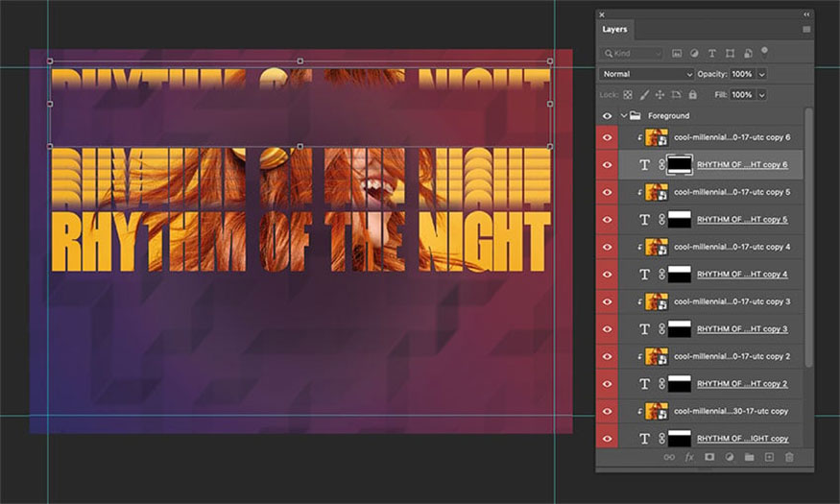The image size is (840, 504).
Task: Collapse the Layers panel to icons
Action: tap(806, 15)
